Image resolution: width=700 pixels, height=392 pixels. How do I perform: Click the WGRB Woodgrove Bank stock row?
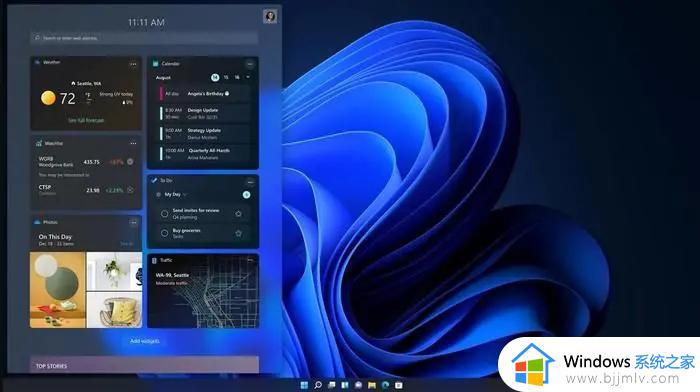point(86,162)
